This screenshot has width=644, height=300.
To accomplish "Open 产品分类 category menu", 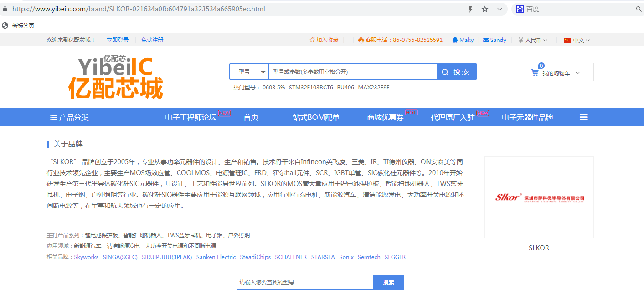I will [69, 118].
